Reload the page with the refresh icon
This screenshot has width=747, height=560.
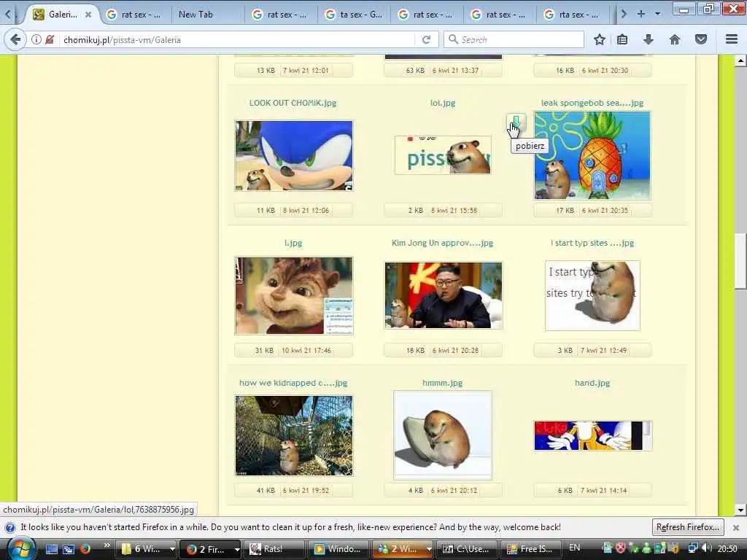(x=426, y=39)
